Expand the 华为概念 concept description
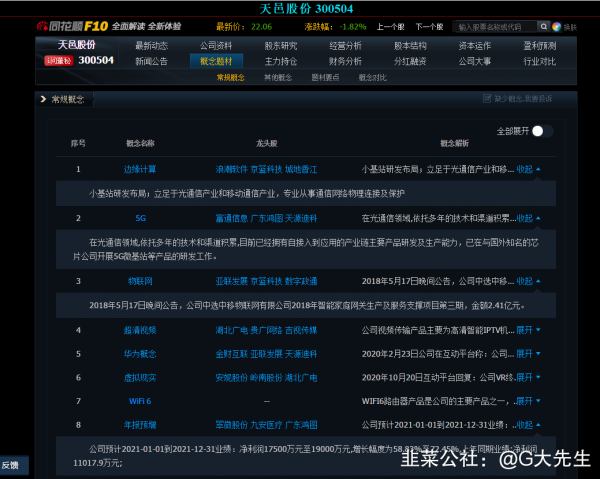This screenshot has height=479, width=600. point(528,354)
